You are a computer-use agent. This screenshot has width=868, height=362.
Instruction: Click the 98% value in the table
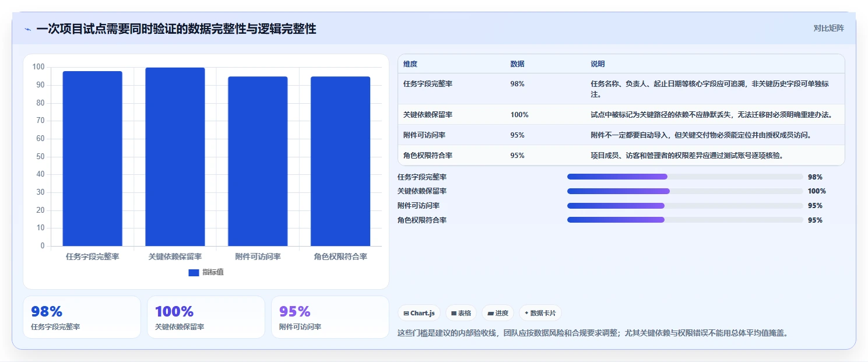pos(517,84)
